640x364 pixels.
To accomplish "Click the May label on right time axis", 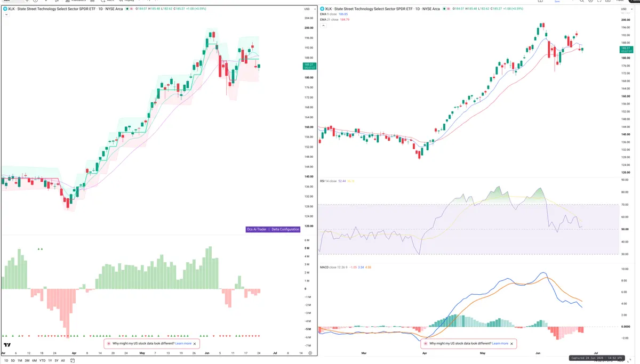I will [483, 353].
